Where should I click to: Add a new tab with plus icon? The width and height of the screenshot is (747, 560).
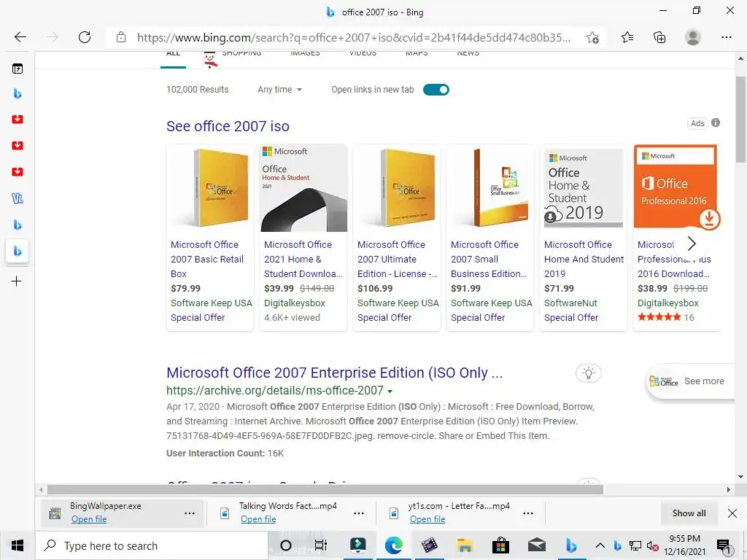tap(17, 281)
